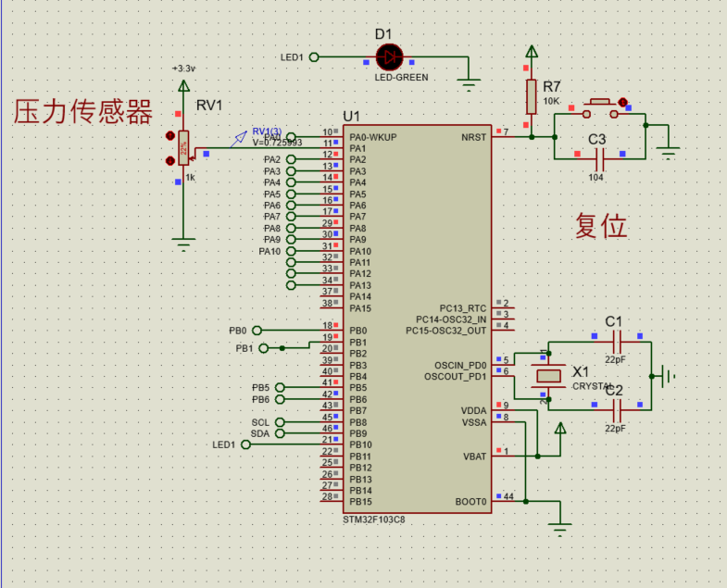Click the RV1 reference label

pyautogui.click(x=209, y=106)
